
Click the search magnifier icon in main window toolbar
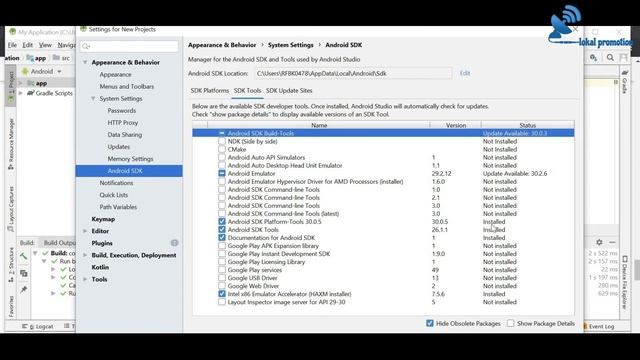610,58
